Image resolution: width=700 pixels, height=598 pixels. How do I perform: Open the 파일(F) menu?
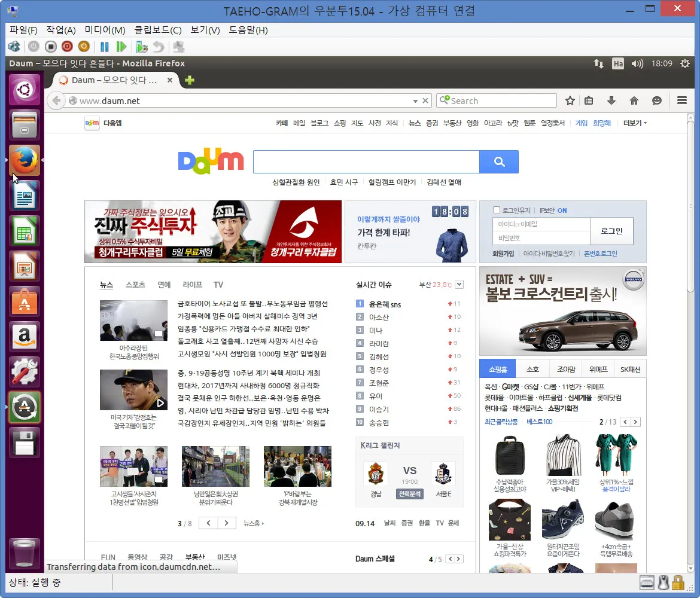click(24, 30)
